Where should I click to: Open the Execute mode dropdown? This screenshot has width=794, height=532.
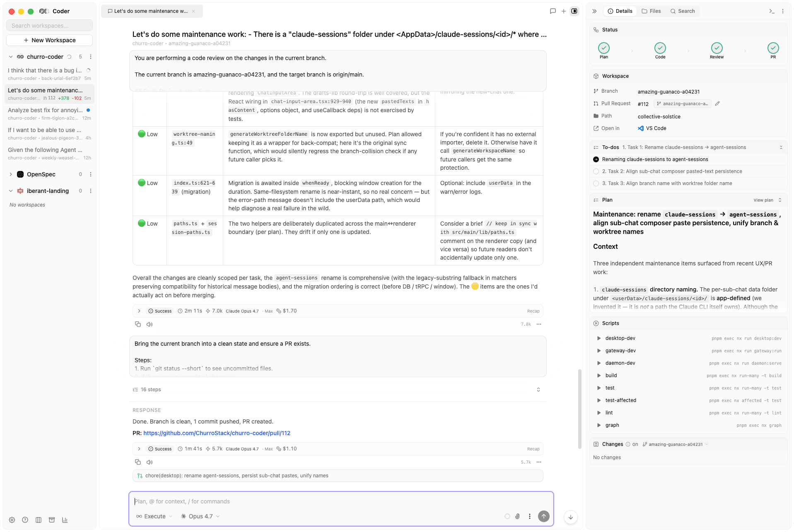pyautogui.click(x=154, y=516)
